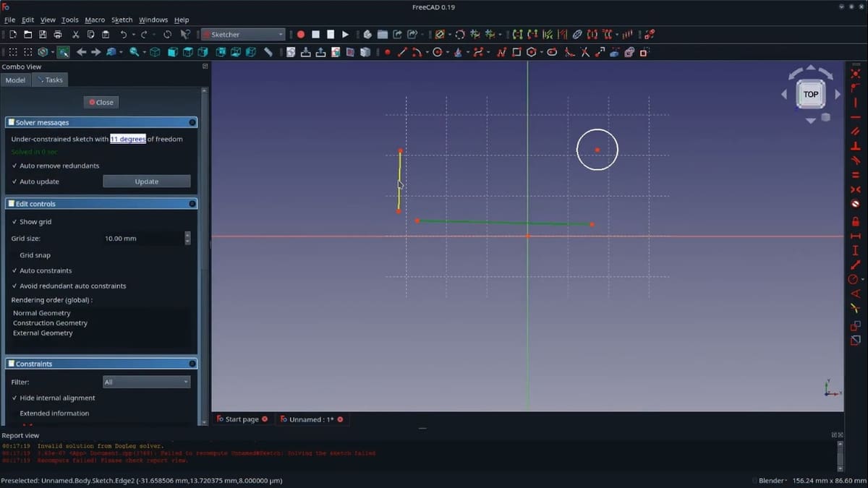
Task: Collapse the Solver messages section
Action: pos(192,122)
